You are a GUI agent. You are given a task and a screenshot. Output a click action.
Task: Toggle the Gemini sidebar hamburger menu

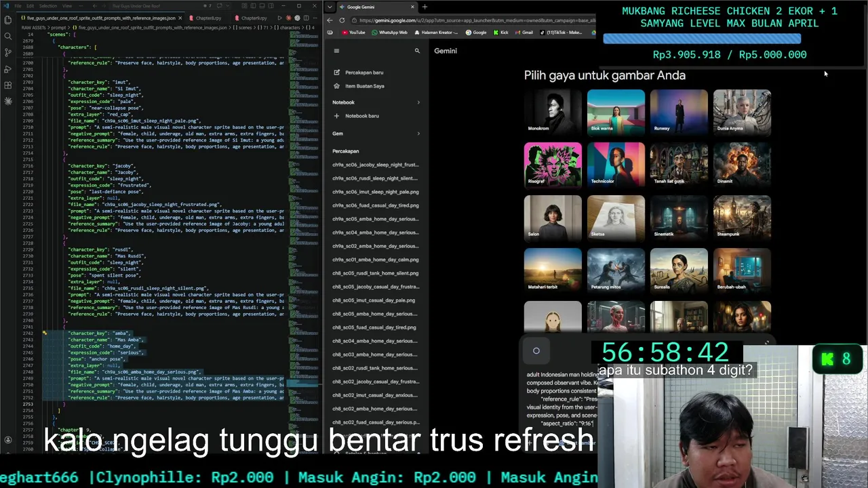click(x=336, y=51)
